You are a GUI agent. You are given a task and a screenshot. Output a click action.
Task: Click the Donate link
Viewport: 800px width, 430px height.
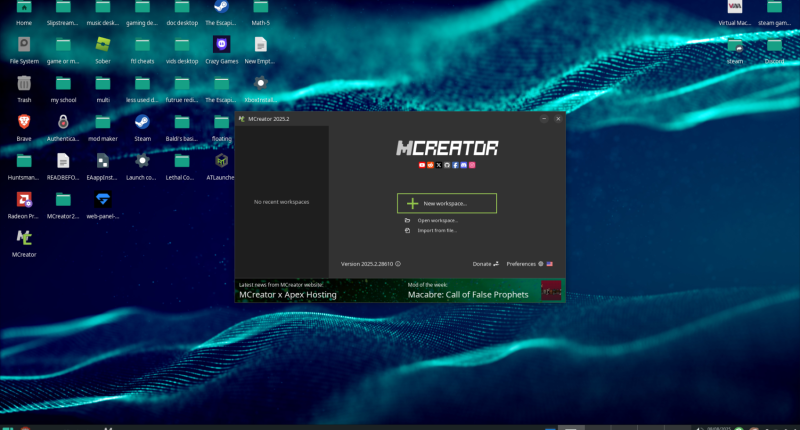(x=485, y=264)
